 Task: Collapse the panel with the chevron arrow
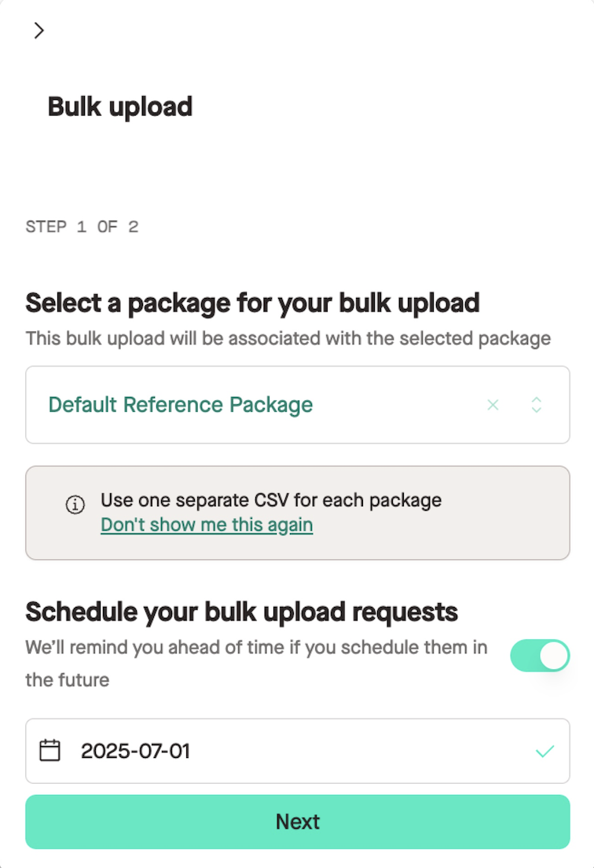pos(38,31)
